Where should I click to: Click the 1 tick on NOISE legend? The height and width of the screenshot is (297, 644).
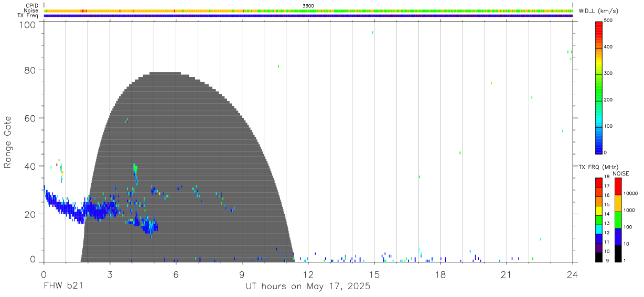coord(625,260)
